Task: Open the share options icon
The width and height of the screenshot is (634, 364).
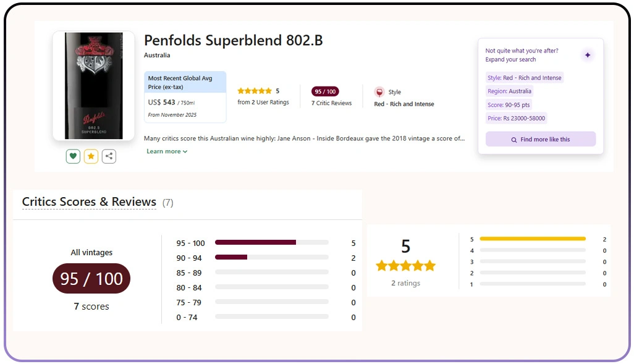Action: point(109,156)
